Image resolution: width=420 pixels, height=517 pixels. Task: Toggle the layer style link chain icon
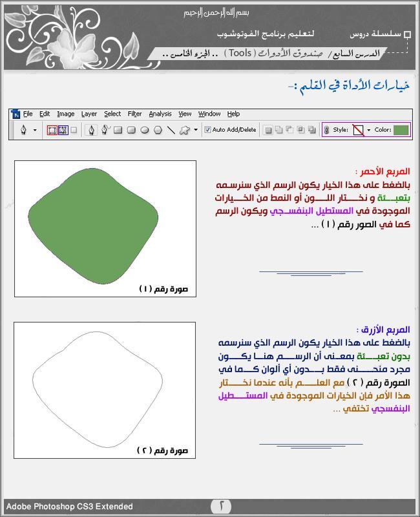[326, 130]
